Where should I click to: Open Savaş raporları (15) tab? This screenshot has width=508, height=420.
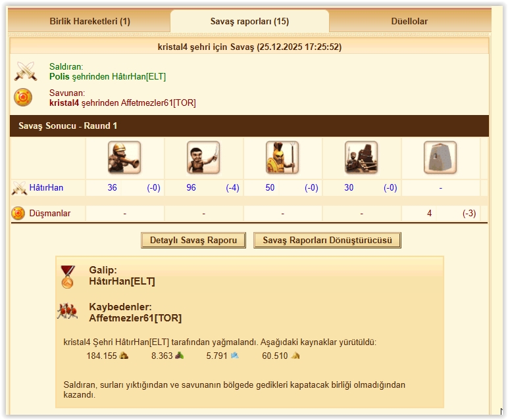[x=249, y=21]
